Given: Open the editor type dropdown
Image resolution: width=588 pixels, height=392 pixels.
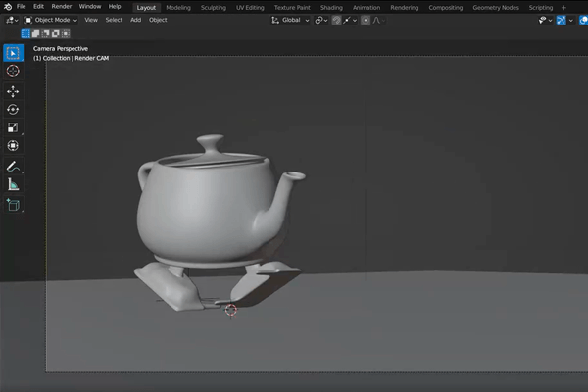Looking at the screenshot, I should 12,20.
